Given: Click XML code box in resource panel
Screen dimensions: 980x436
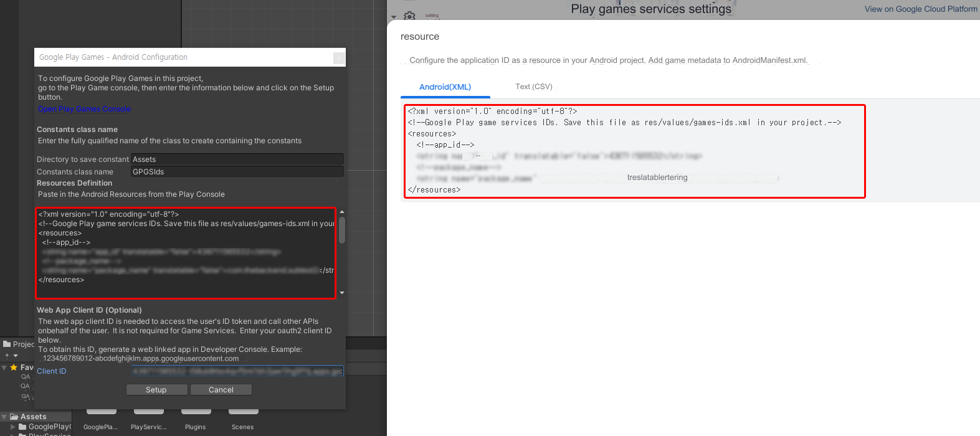Looking at the screenshot, I should tap(635, 151).
